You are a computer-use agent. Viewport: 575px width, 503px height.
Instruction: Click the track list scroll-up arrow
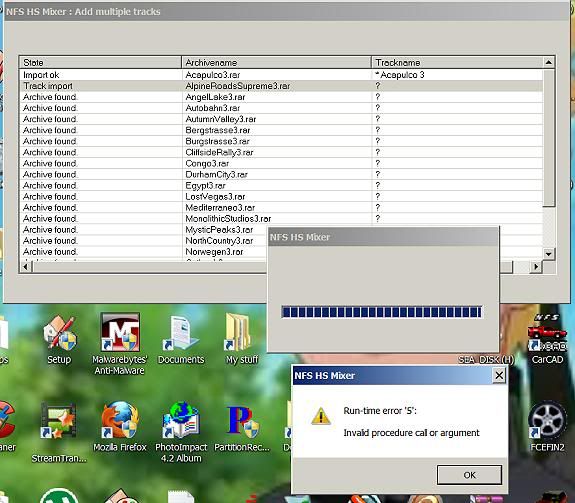(548, 62)
